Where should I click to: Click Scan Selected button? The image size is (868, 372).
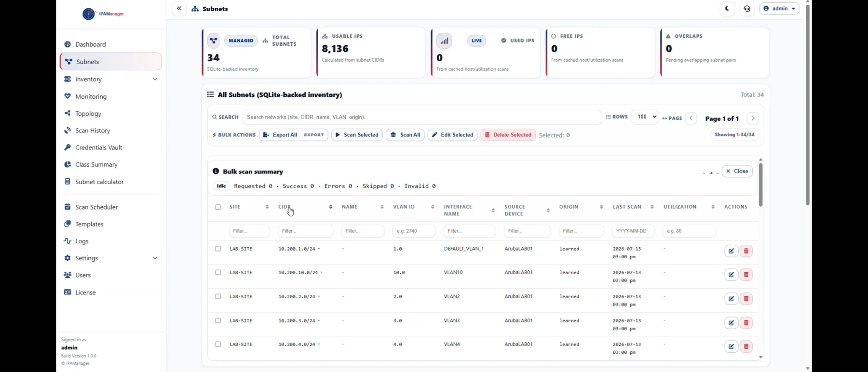357,135
